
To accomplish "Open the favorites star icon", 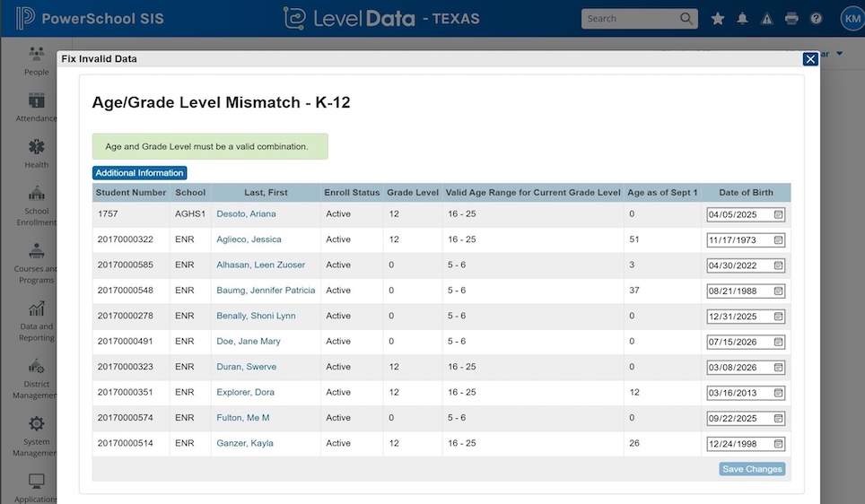I will pyautogui.click(x=717, y=19).
